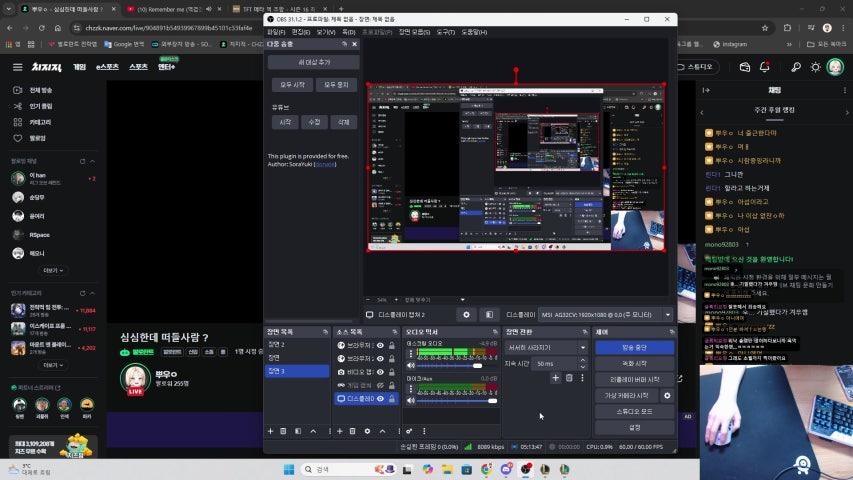
Task: Toggle lock on the first browser source
Action: tap(392, 345)
